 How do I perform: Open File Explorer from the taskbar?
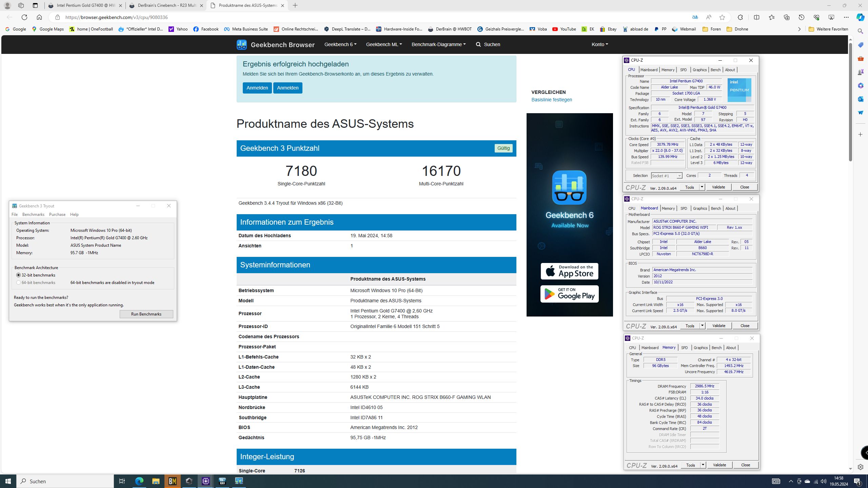click(156, 481)
